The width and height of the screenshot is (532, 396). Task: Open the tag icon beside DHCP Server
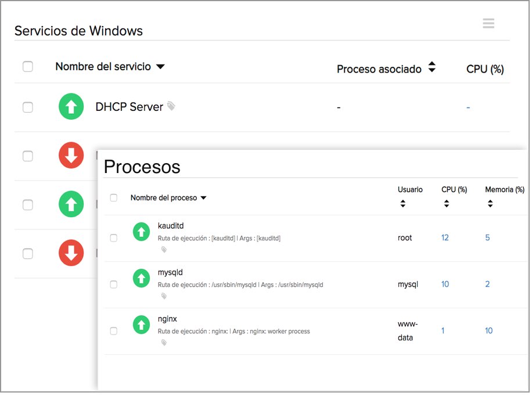[x=171, y=106]
